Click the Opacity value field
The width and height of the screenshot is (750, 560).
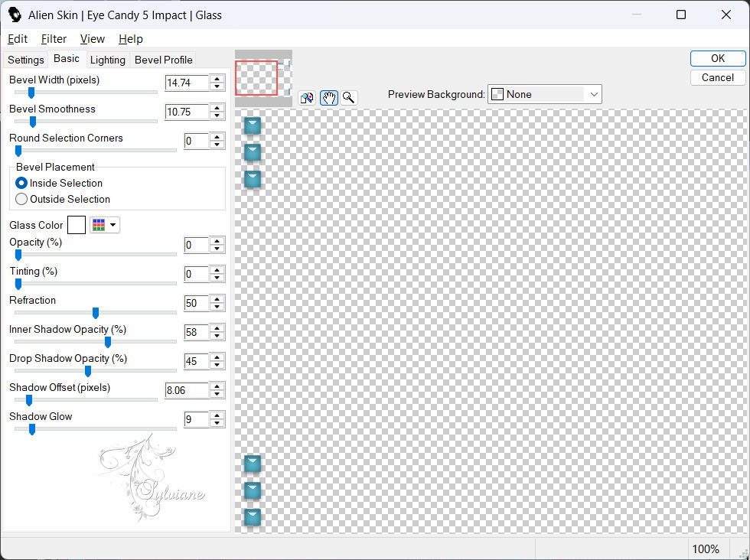coord(197,246)
